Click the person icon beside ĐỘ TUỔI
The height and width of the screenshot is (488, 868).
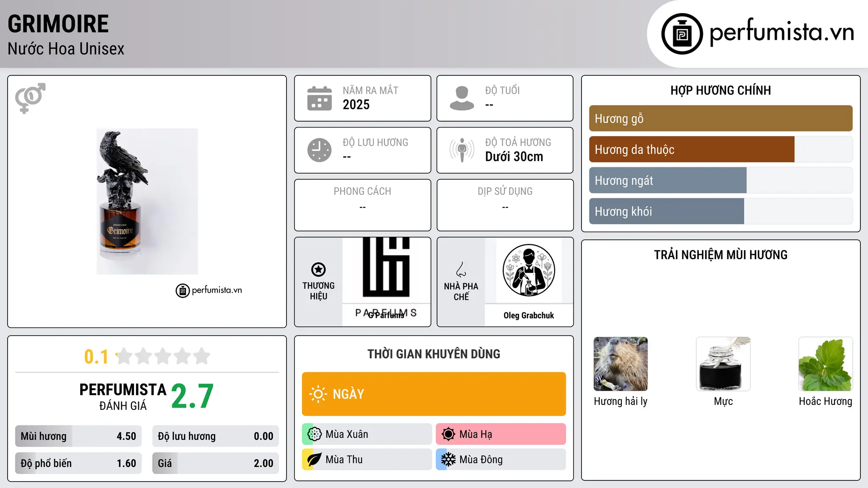coord(462,98)
